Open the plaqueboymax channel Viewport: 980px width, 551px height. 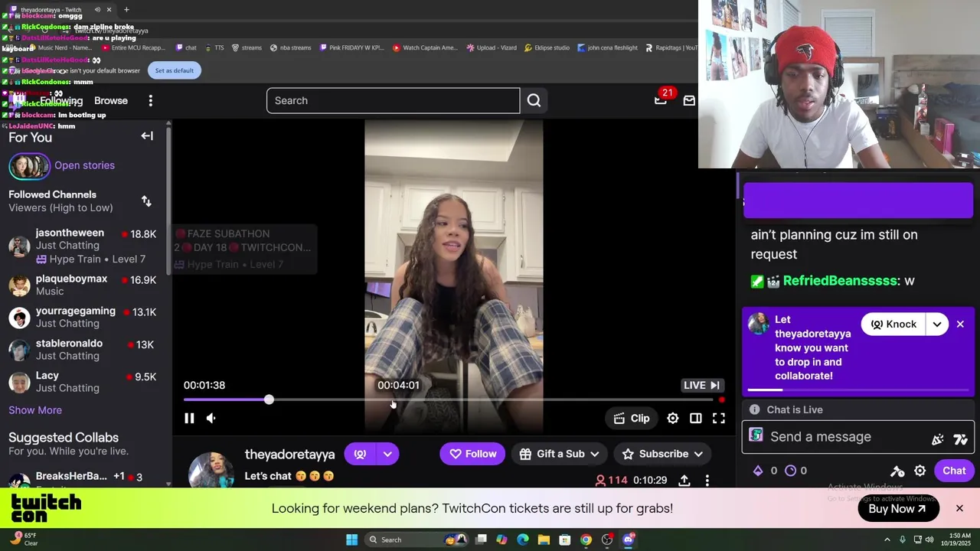83,285
